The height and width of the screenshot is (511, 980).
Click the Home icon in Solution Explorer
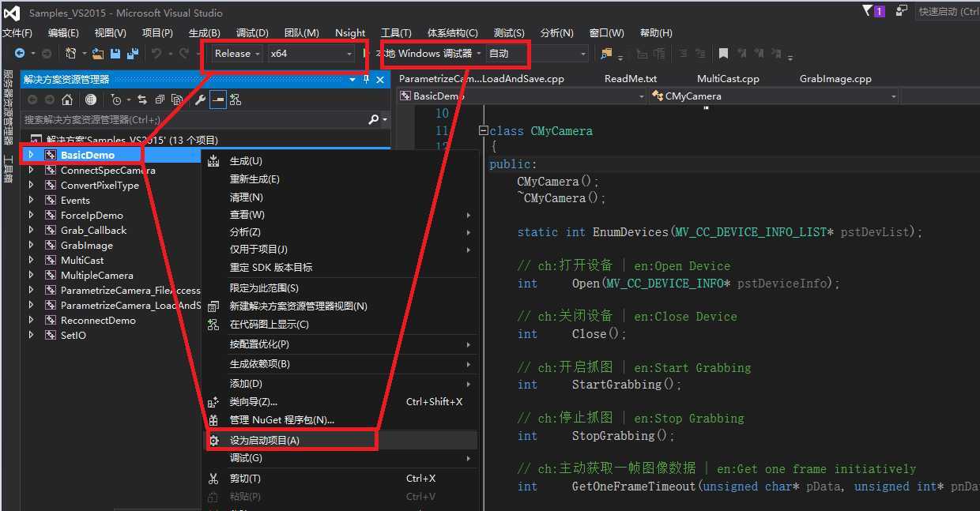(x=67, y=100)
